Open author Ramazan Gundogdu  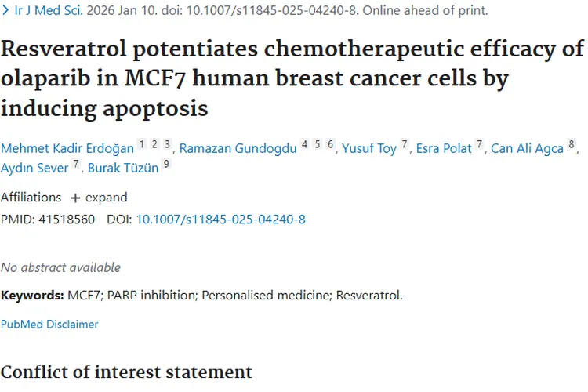[239, 148]
